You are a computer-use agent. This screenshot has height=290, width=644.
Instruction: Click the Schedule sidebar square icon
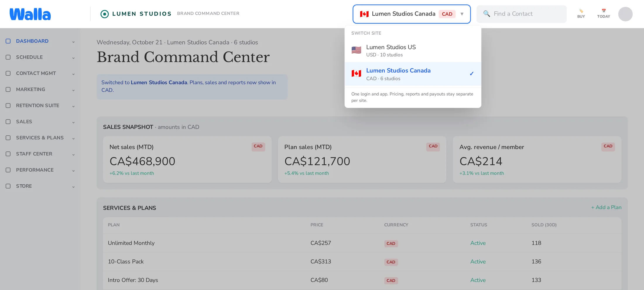8,57
